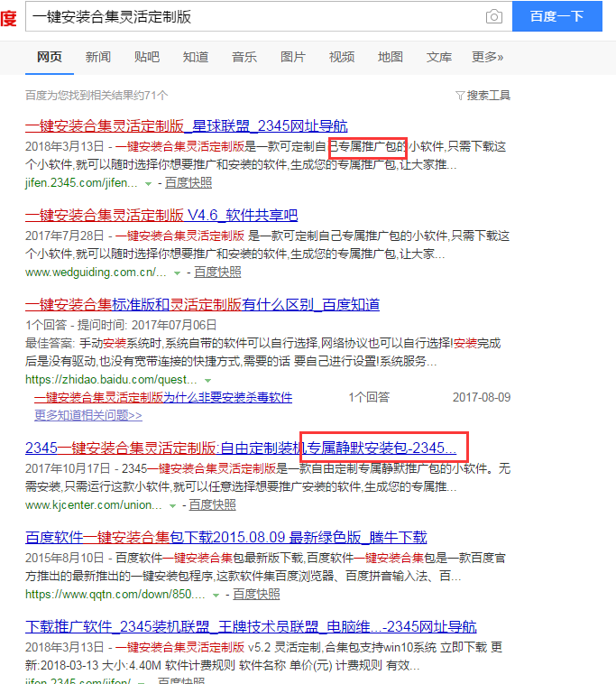Image resolution: width=616 pixels, height=684 pixels.
Task: Switch to the 文库 tab
Action: (x=439, y=57)
